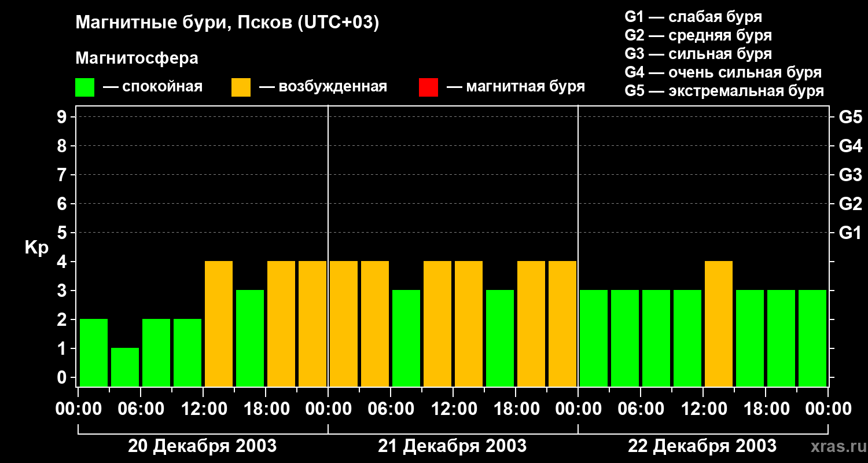Image resolution: width=868 pixels, height=463 pixels.
Task: Select the G5 label on the right axis
Action: pos(850,117)
